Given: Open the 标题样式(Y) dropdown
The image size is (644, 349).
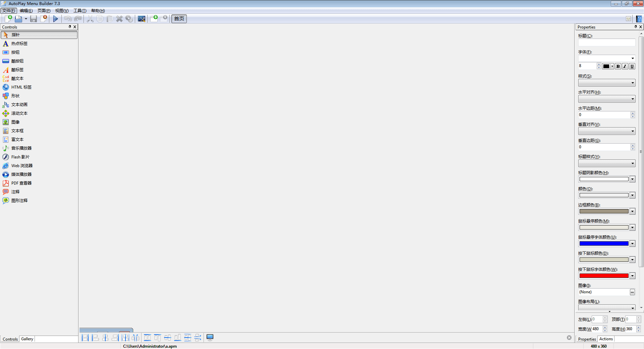Looking at the screenshot, I should (607, 163).
